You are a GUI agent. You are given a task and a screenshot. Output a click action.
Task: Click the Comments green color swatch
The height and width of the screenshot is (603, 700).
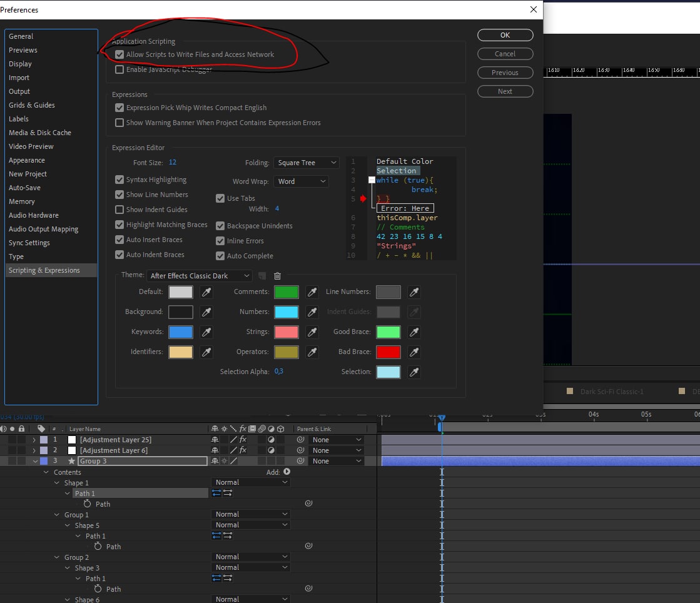tap(286, 292)
